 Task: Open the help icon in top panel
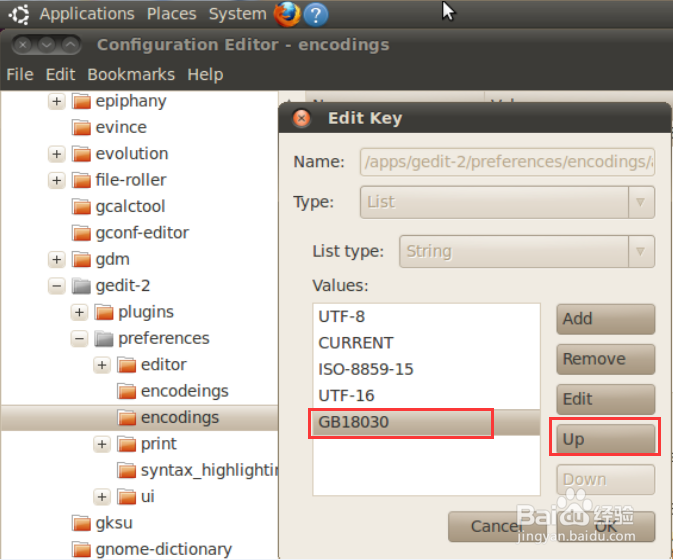tap(316, 15)
